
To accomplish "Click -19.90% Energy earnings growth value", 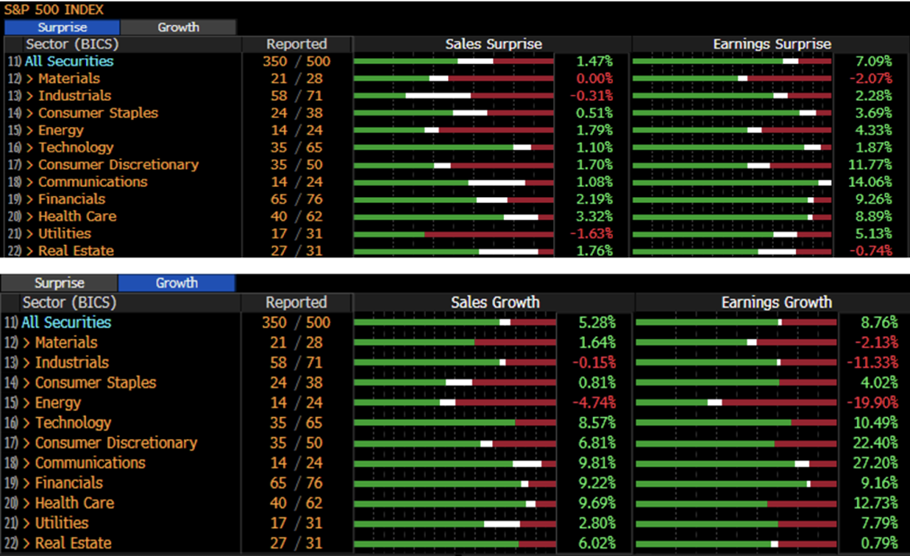I will (872, 403).
